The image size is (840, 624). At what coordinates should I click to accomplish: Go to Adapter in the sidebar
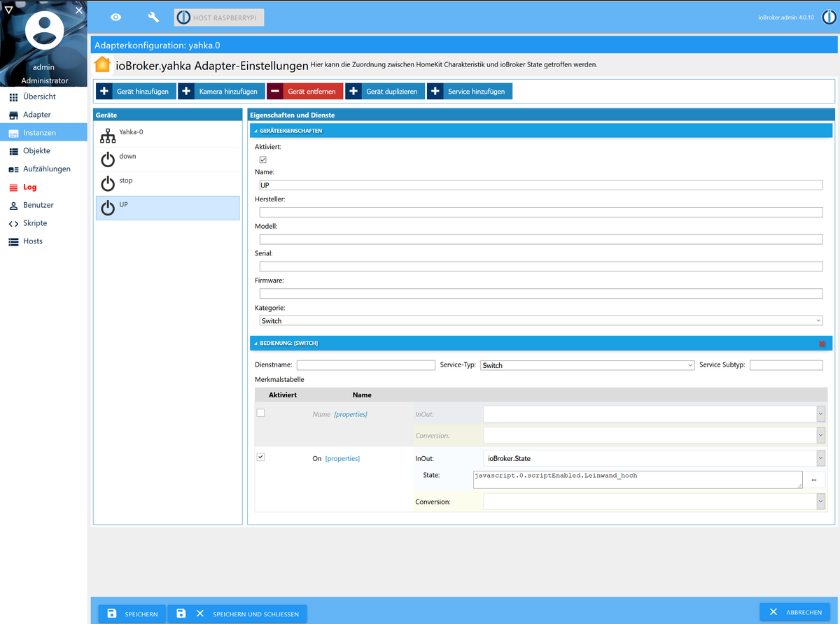[43, 115]
